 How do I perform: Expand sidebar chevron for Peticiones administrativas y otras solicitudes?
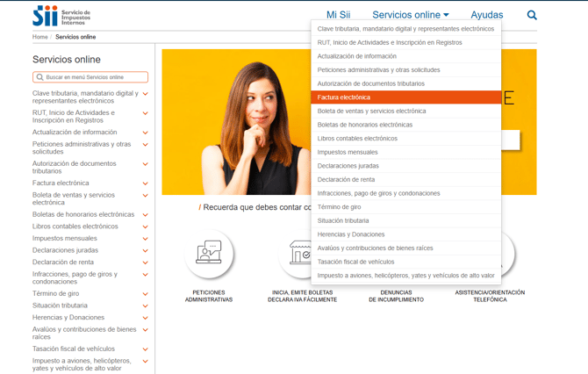click(x=146, y=145)
